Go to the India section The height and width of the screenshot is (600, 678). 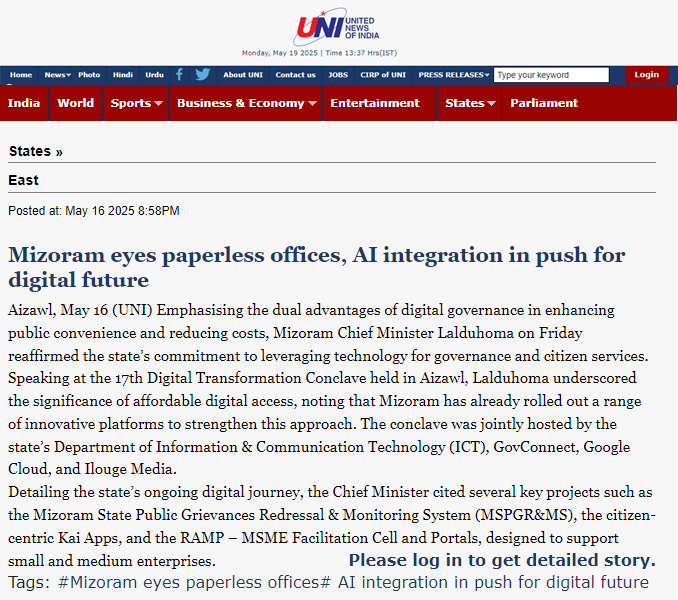coord(24,103)
